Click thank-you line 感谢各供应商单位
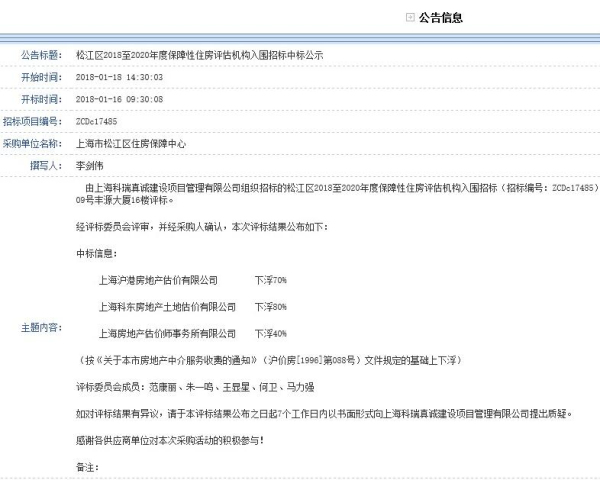 click(x=170, y=441)
